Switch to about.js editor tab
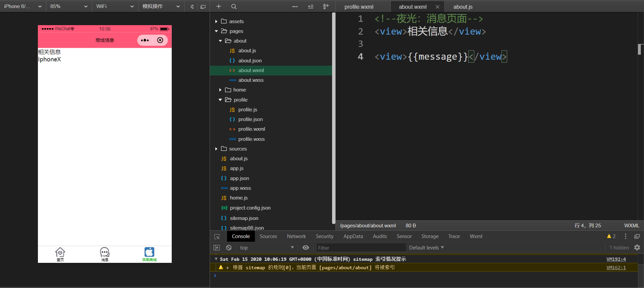Image resolution: width=644 pixels, height=288 pixels. 463,7
